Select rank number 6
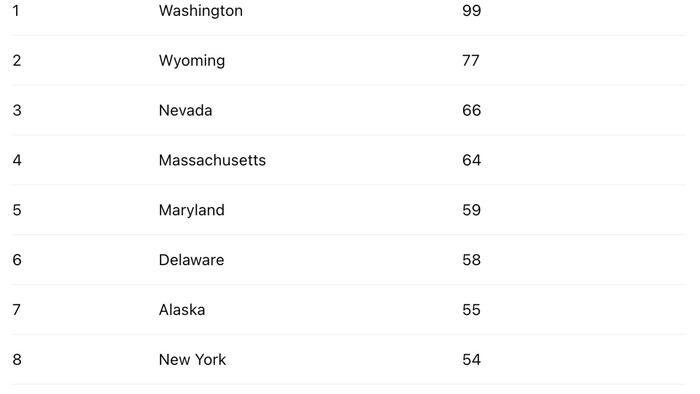Screen dimensions: 700x394 pos(17,260)
